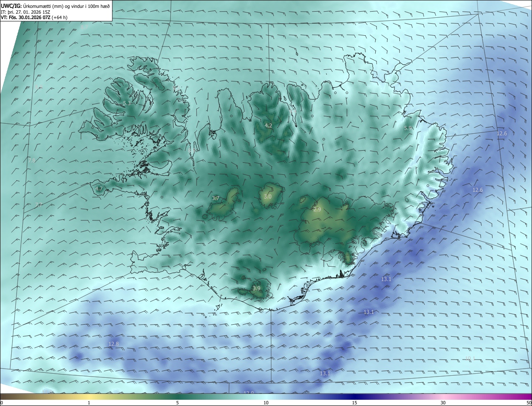Screen dimensions: 532x406
Task: Click the "IT: þri. 27. 01. 2026 15Z" line
Action: point(26,12)
